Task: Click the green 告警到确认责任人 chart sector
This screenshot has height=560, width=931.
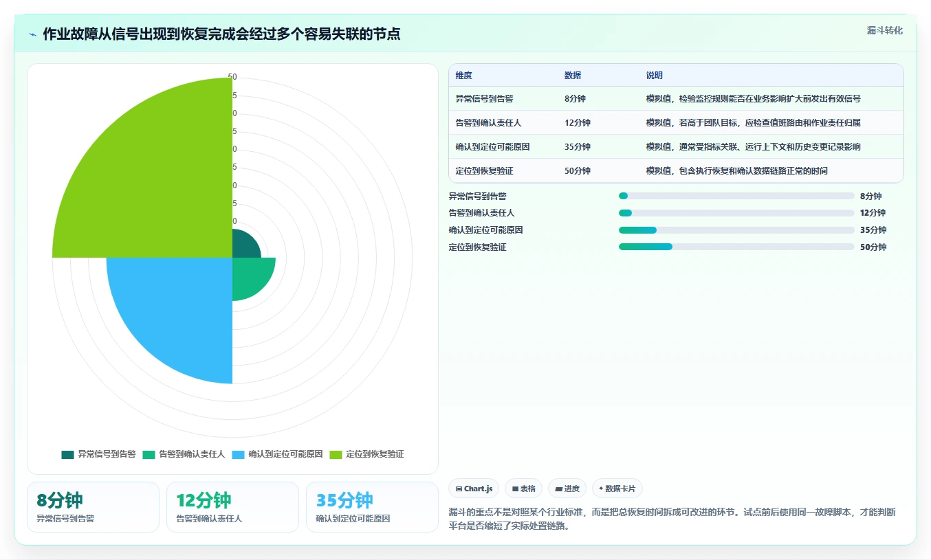Action: [x=251, y=276]
